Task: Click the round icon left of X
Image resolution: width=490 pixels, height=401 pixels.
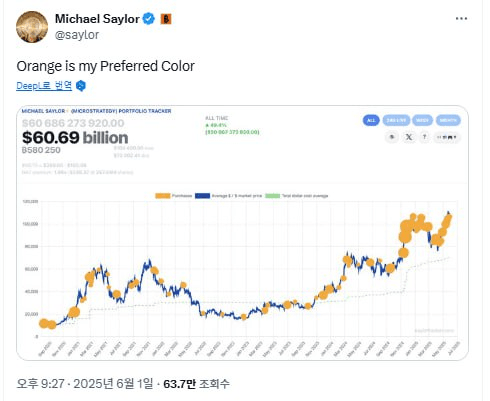Action: pos(392,137)
